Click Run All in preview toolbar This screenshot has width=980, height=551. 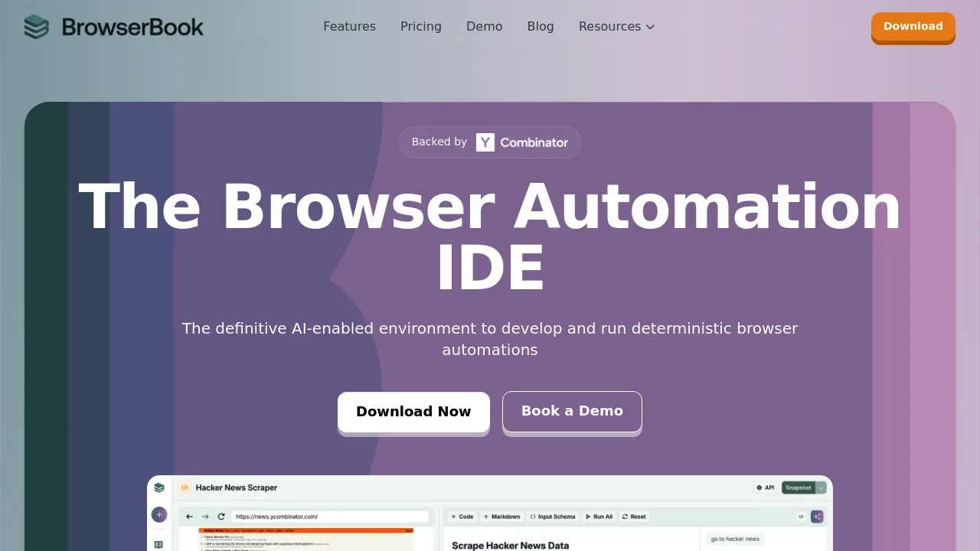(x=599, y=517)
